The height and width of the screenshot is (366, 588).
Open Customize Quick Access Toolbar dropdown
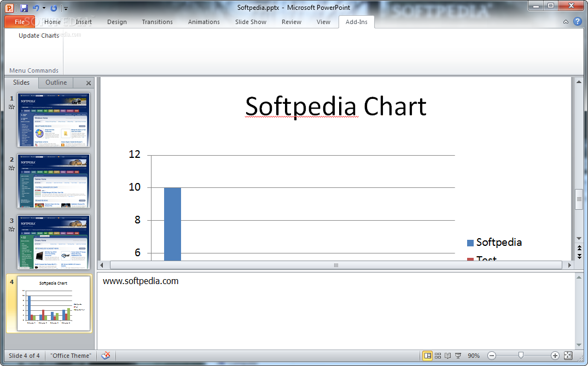click(x=66, y=8)
